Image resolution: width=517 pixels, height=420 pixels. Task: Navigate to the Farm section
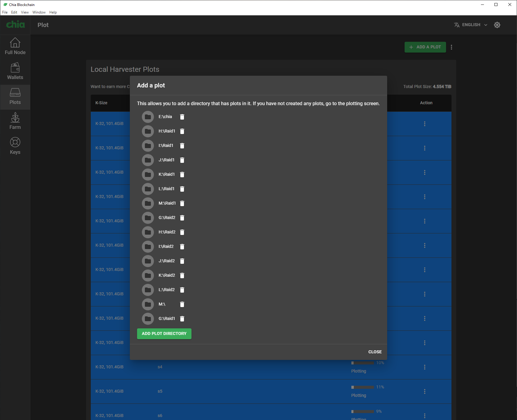(15, 121)
